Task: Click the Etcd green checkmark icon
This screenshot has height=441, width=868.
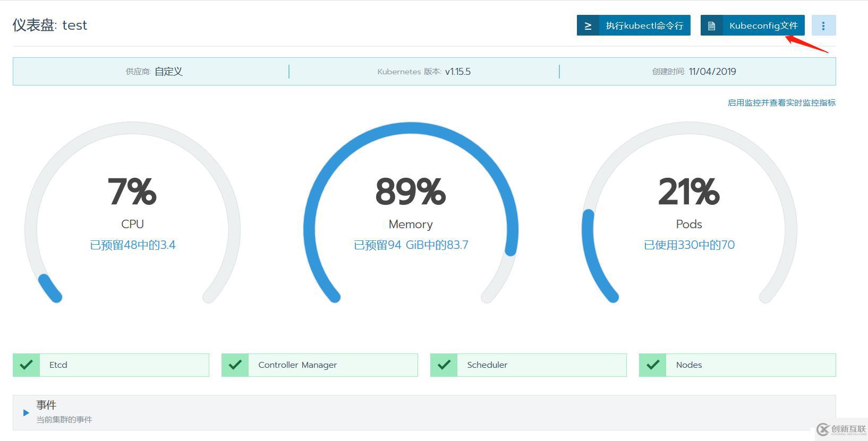Action: (26, 365)
